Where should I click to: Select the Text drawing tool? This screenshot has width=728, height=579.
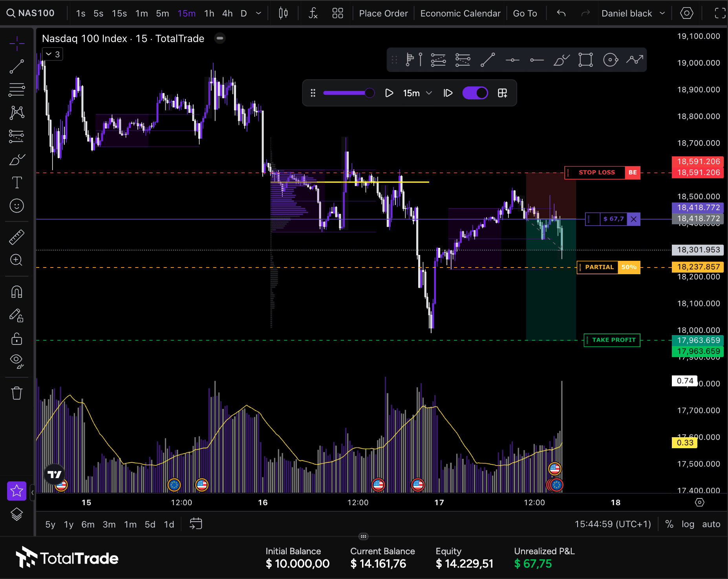click(x=17, y=183)
